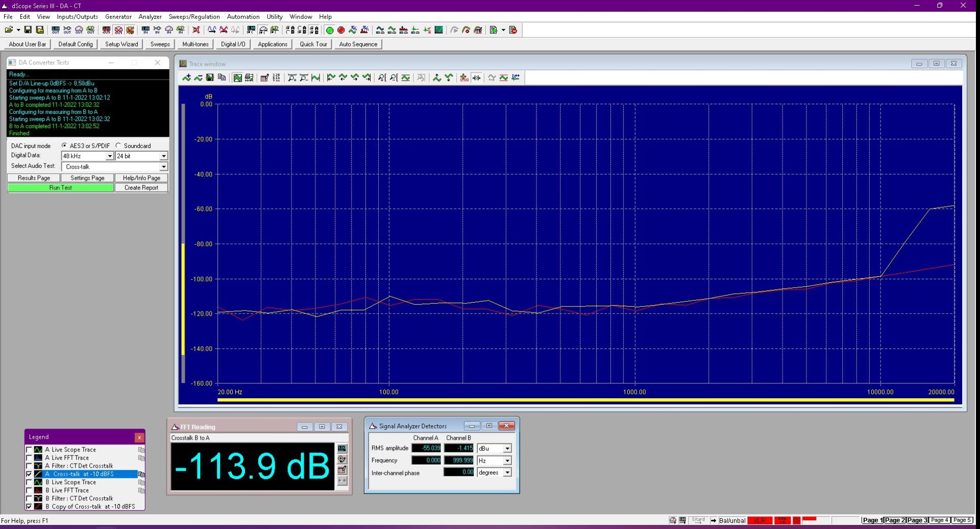Open the Select Audio Test Cross-talk dropdown
The image size is (980, 529).
coord(163,167)
